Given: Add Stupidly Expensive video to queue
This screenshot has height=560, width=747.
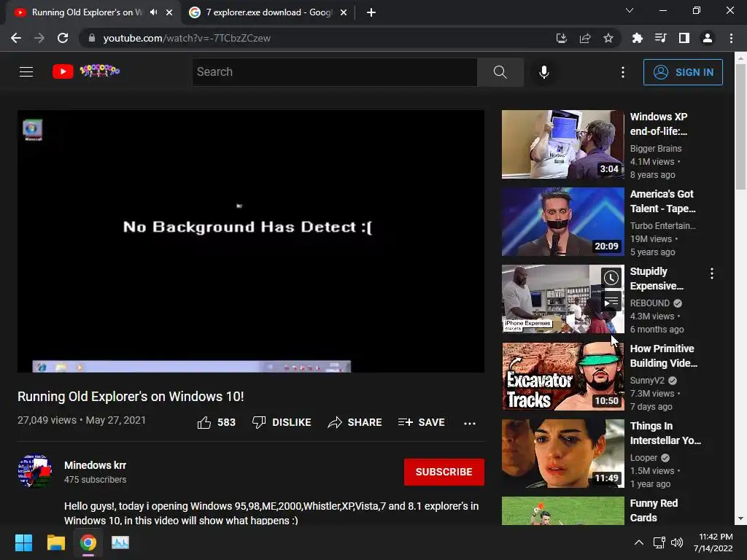Looking at the screenshot, I should coord(611,301).
